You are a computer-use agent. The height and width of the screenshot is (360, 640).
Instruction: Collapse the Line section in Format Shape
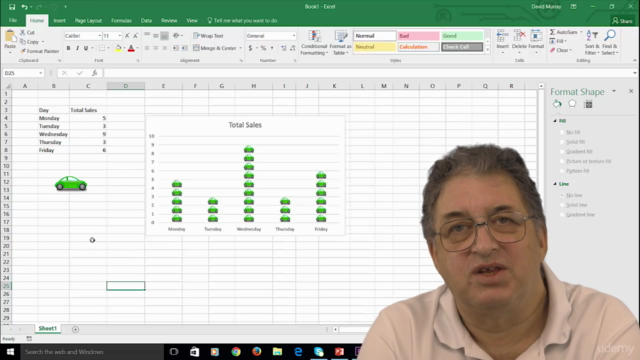555,184
